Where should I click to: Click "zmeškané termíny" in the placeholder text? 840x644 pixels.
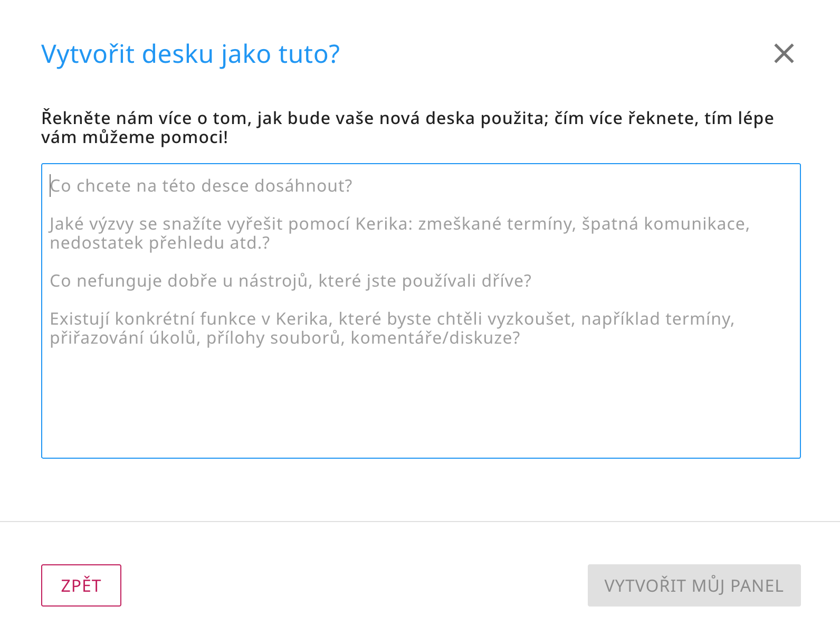tap(497, 224)
